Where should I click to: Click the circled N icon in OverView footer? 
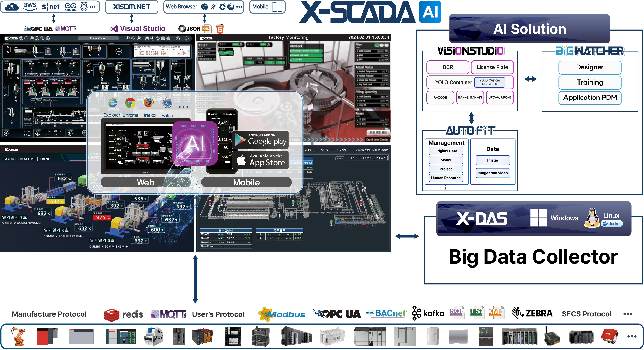click(x=70, y=133)
